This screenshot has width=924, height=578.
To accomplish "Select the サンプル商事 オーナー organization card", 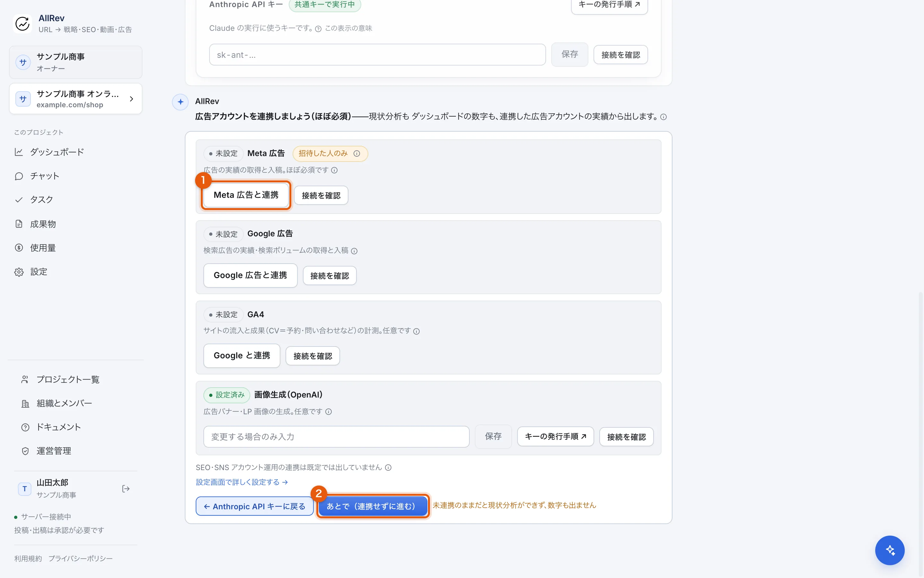I will pos(76,62).
